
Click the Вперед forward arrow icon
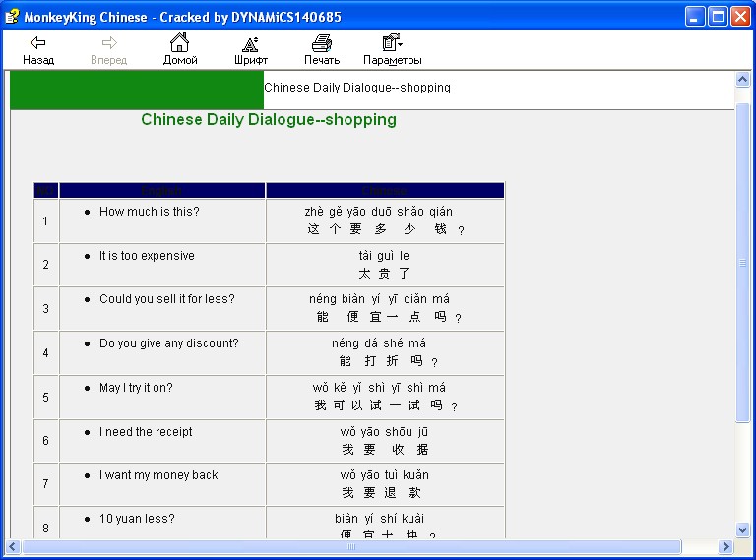coord(109,43)
